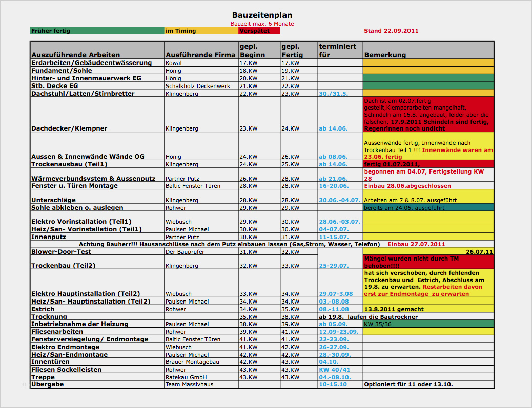Click 'Heiz/San- Hauptinstallation (Teil2)' cell
Screen dimensions: 532x408
click(97, 301)
